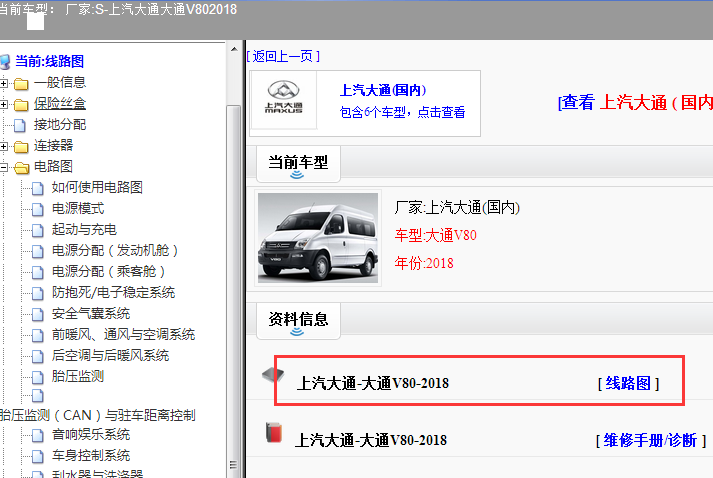Open the 资料信息 tab header
The height and width of the screenshot is (478, 713).
point(298,320)
